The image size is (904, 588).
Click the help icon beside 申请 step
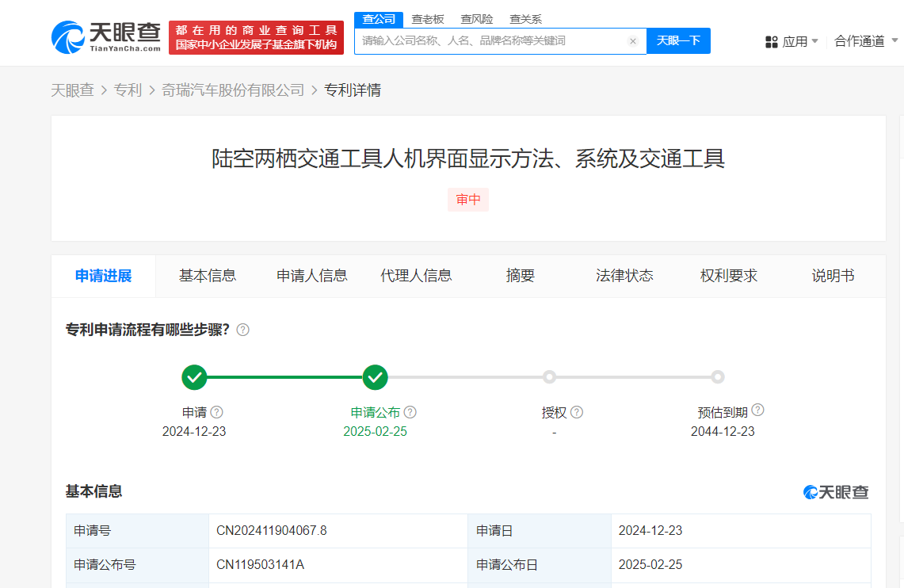217,412
